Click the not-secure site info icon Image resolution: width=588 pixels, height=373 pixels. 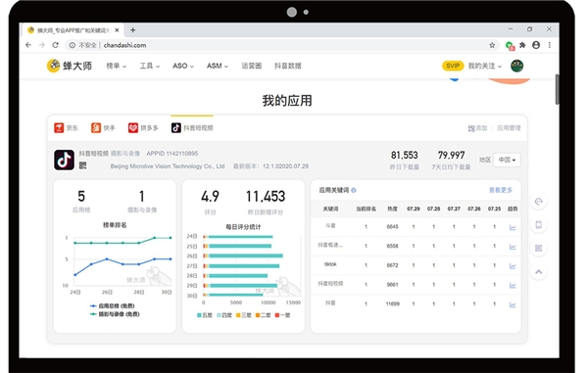point(72,45)
